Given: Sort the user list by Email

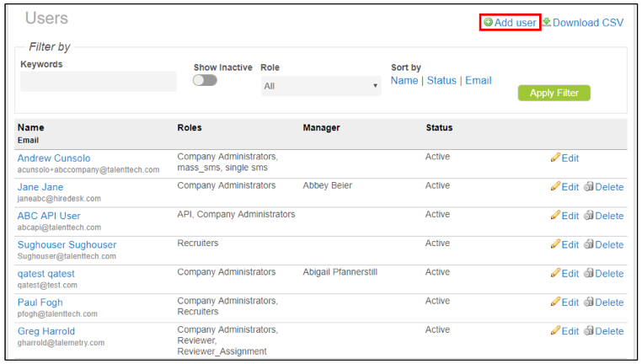Looking at the screenshot, I should point(479,81).
